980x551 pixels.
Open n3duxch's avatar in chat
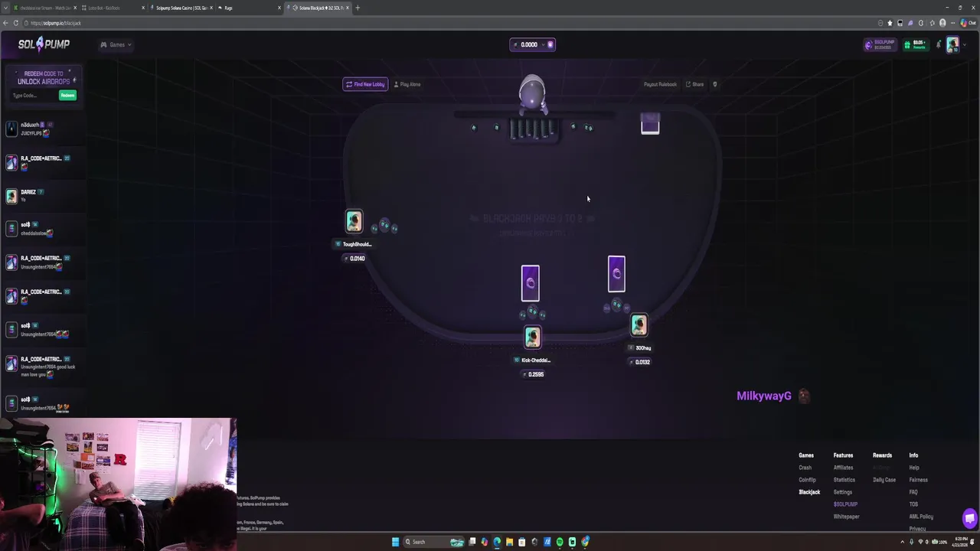pos(11,129)
